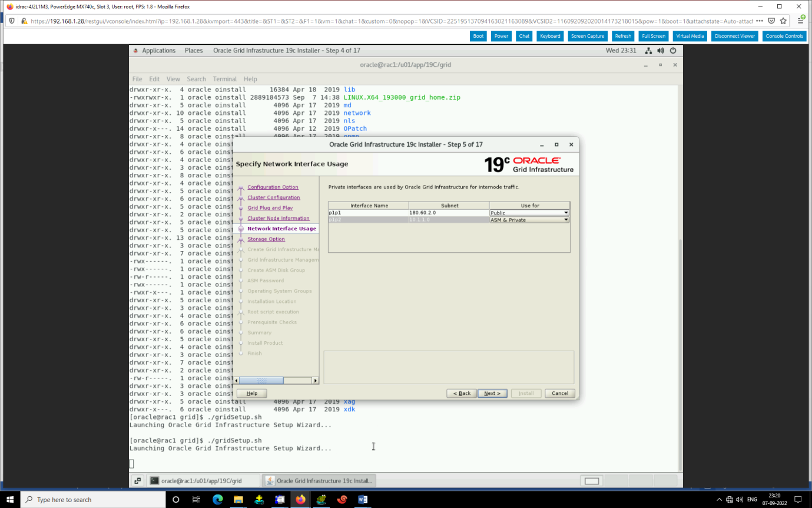Open the Windows notification center

pos(798,499)
